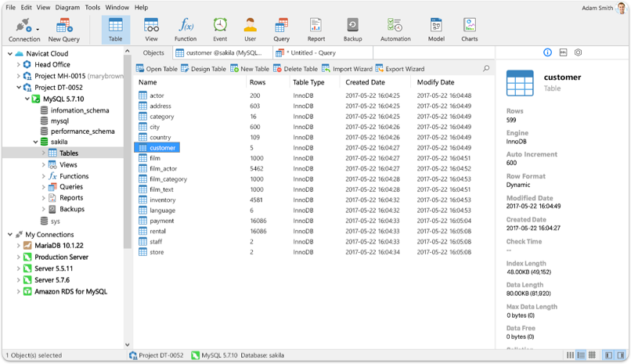Collapse My Connections group
The image size is (631, 364).
pos(10,234)
